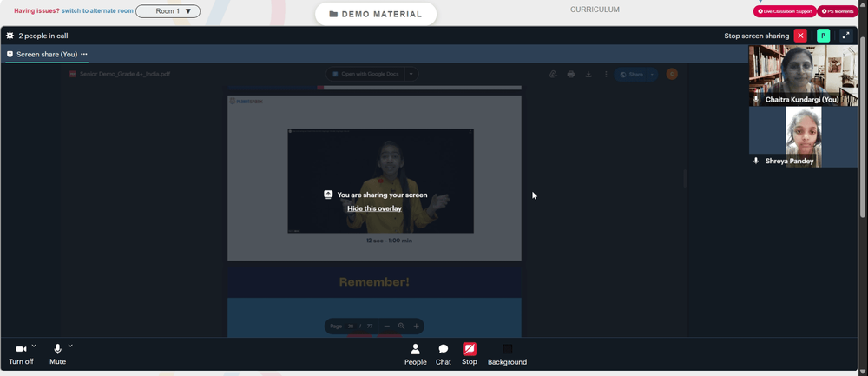Image resolution: width=868 pixels, height=376 pixels.
Task: Click the Share button in PDF viewer
Action: click(x=630, y=74)
